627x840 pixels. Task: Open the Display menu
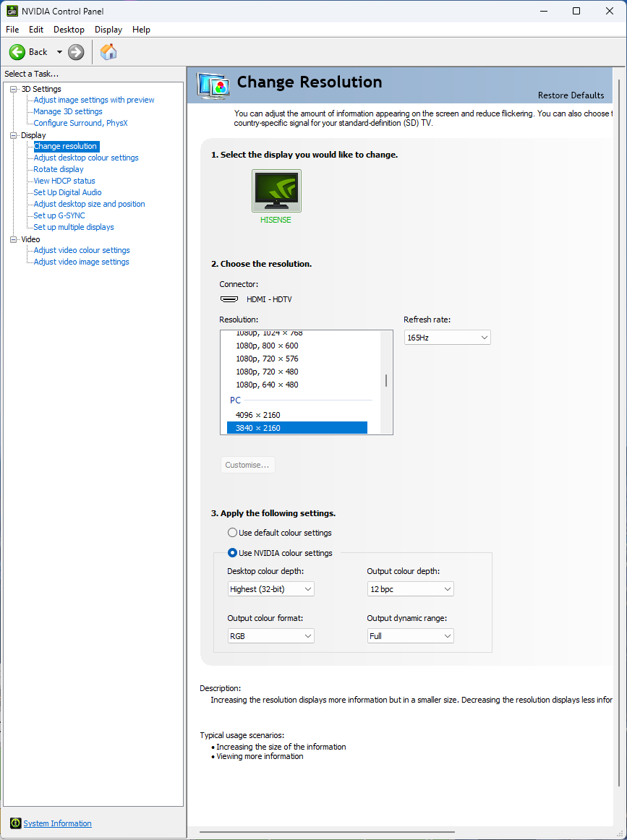coord(108,30)
